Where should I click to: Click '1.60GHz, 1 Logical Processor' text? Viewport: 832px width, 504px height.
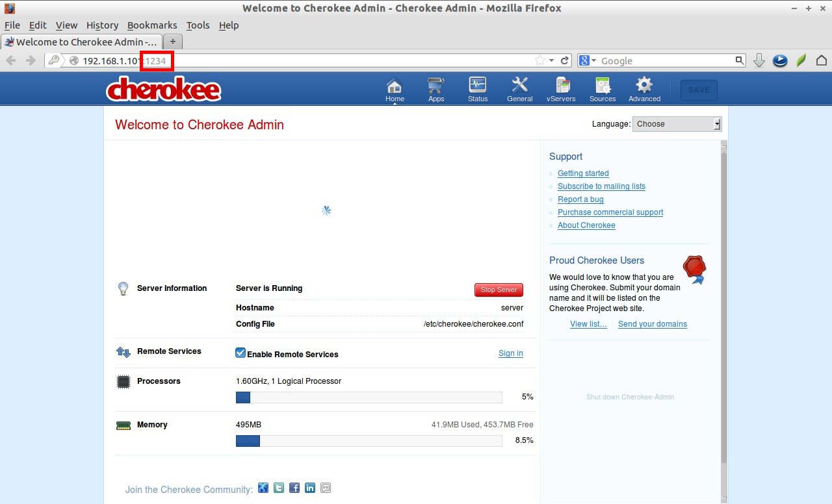289,381
